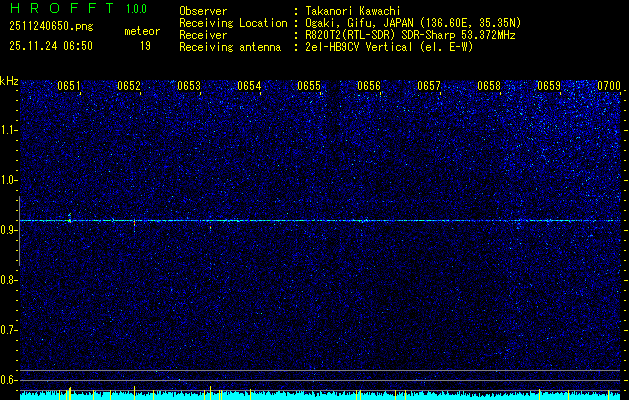Click the gray vertical range bar near 0.9
This screenshot has height=400, width=629.
coord(19,231)
